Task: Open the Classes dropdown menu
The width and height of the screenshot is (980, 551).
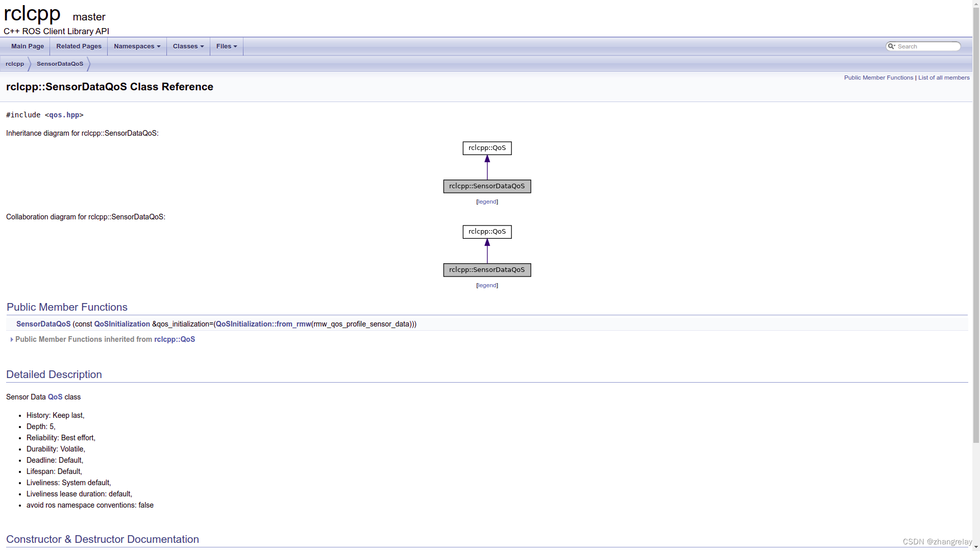Action: click(x=188, y=46)
